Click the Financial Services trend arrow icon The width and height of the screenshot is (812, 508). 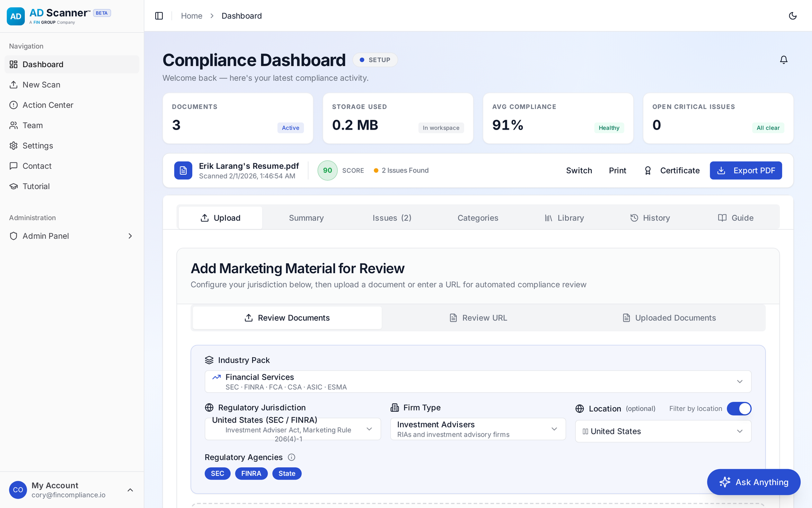point(217,377)
